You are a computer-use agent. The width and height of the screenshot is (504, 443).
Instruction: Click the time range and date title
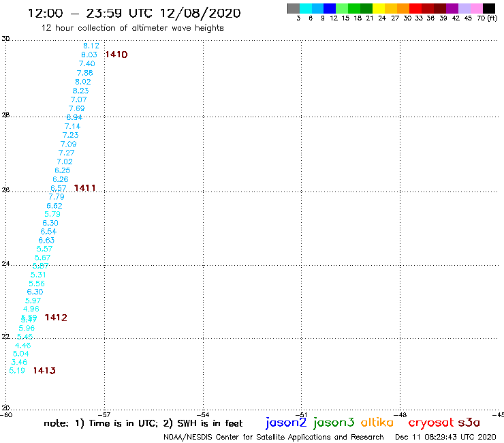coord(134,13)
